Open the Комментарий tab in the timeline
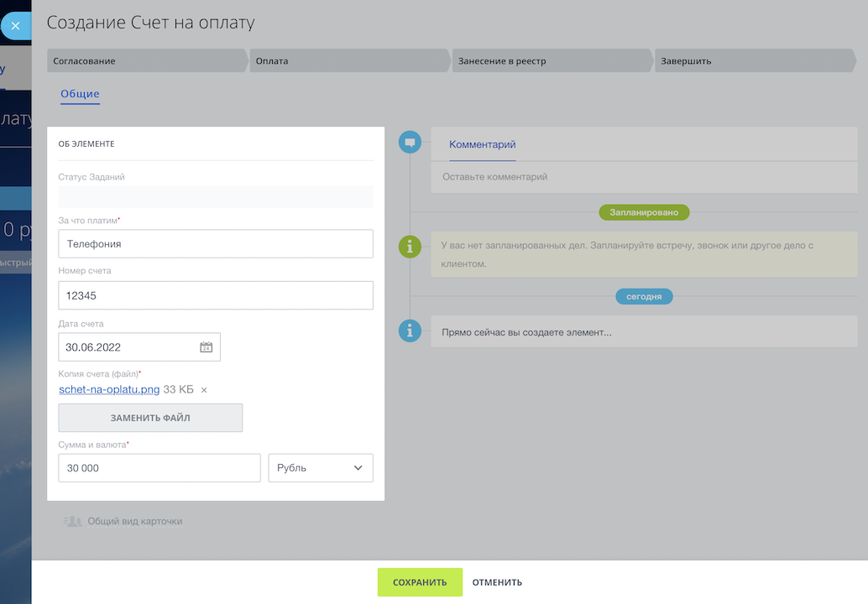The image size is (868, 604). [482, 144]
